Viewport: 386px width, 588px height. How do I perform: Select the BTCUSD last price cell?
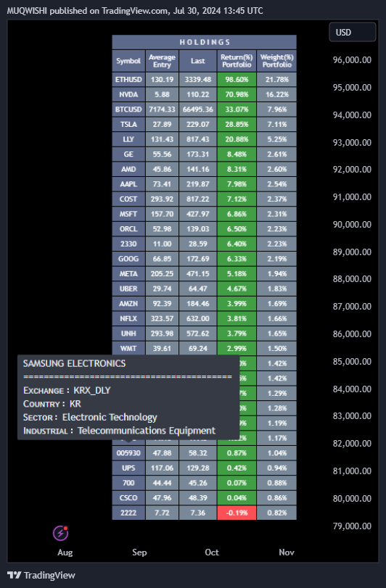[x=197, y=109]
